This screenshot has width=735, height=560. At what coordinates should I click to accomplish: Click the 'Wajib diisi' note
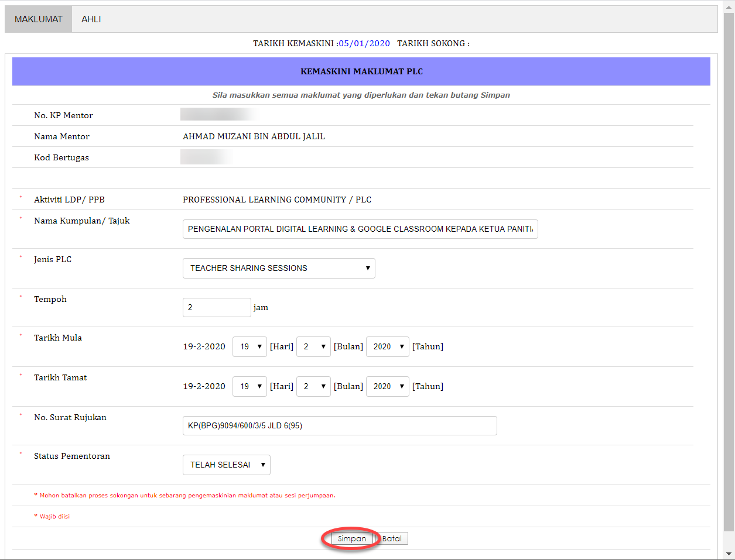click(52, 516)
